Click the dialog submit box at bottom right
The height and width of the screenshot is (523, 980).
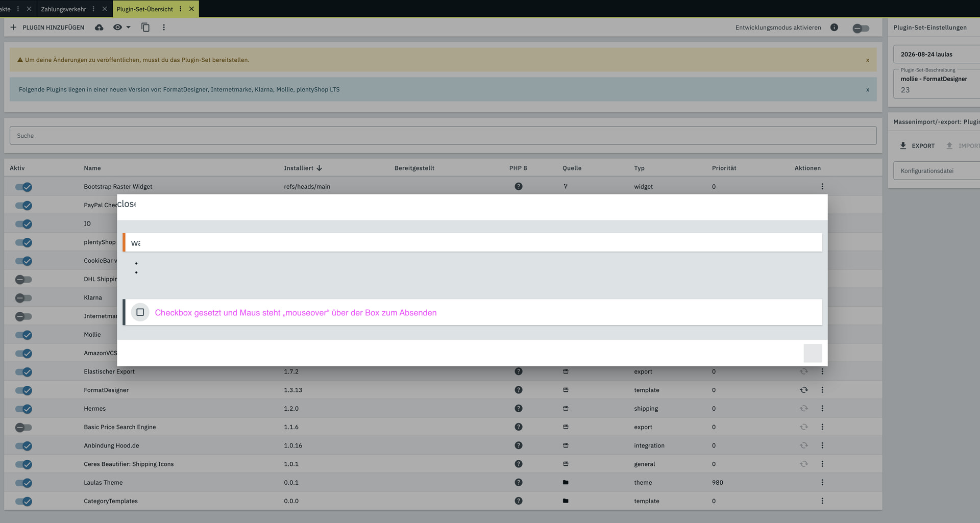813,353
